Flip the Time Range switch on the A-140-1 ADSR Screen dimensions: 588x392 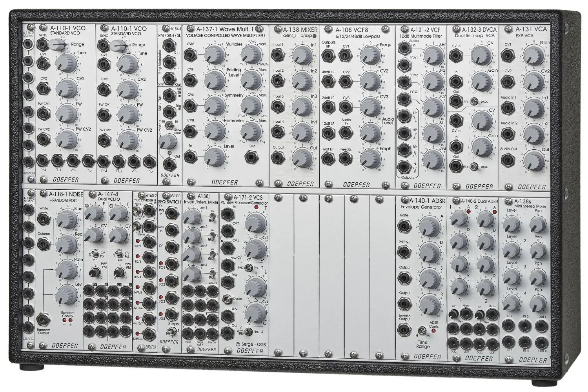[423, 330]
